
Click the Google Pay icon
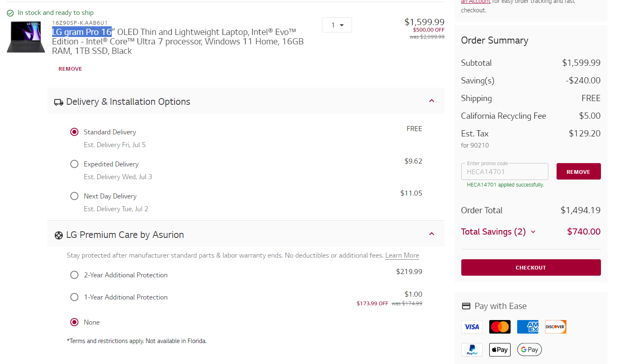[529, 350]
